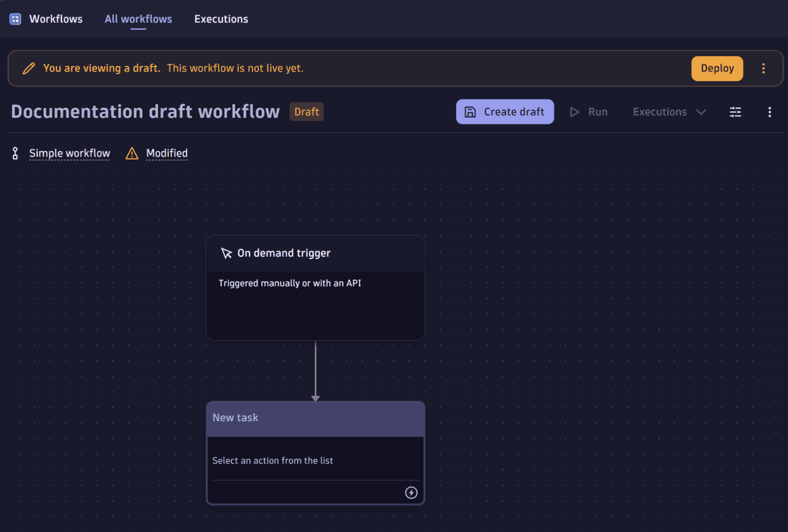This screenshot has height=532, width=788.
Task: Open the kebab menu in the draft banner
Action: pyautogui.click(x=763, y=68)
